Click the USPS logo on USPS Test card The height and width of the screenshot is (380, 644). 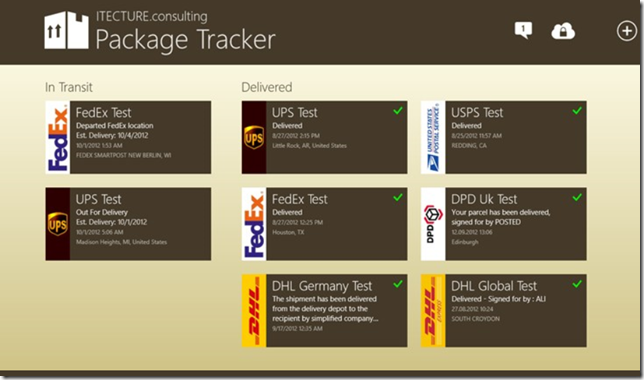pos(433,137)
